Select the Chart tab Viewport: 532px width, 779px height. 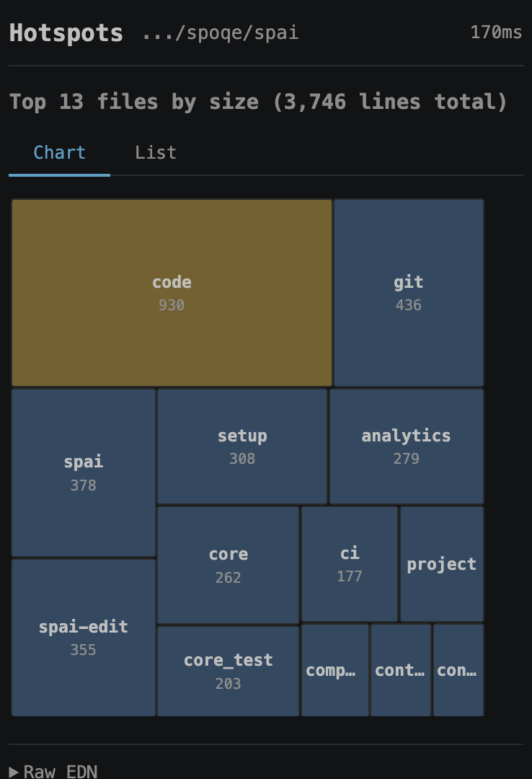[58, 152]
